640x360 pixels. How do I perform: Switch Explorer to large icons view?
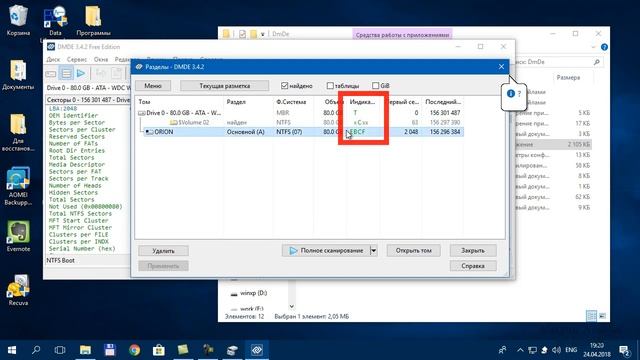(x=602, y=316)
